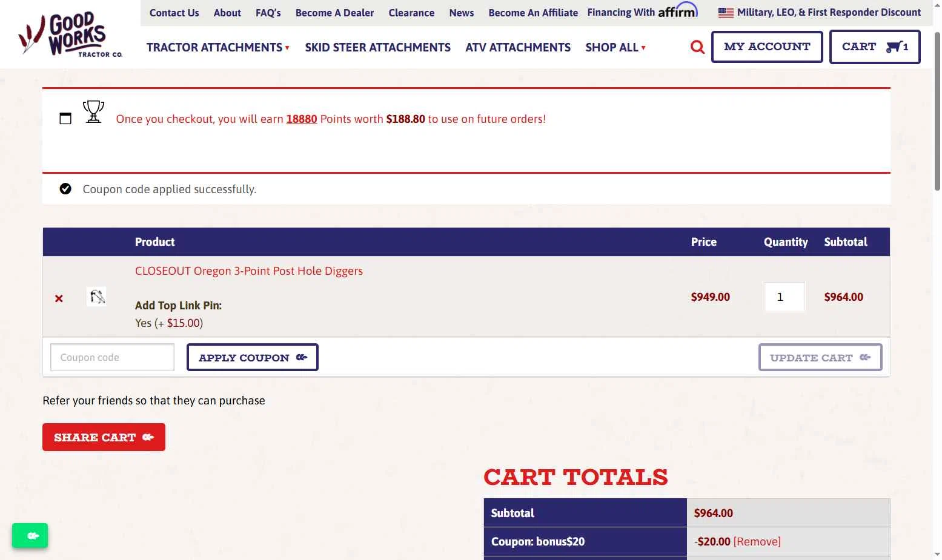Expand the Tractor Attachments dropdown menu

217,47
